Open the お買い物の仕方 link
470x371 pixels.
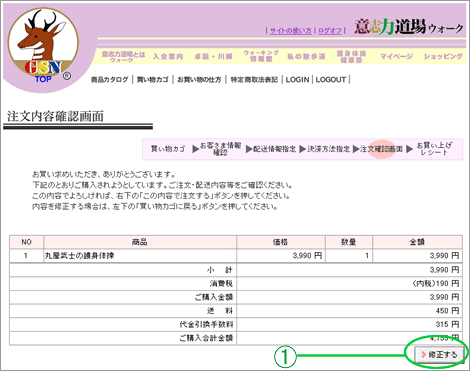pos(199,80)
